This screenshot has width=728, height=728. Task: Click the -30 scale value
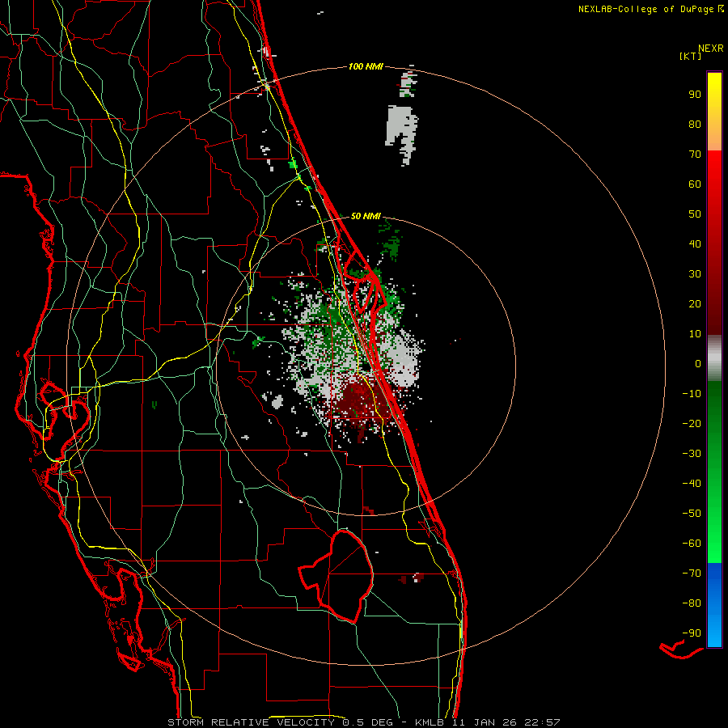tap(692, 454)
